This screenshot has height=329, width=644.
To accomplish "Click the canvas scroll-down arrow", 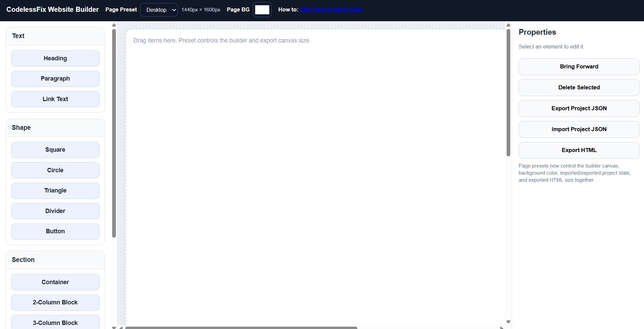I will [x=508, y=322].
